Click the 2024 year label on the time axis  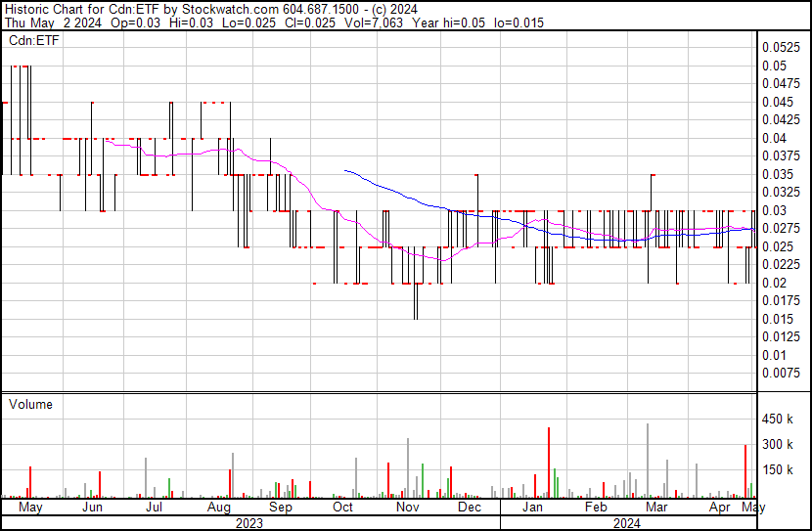(x=627, y=523)
